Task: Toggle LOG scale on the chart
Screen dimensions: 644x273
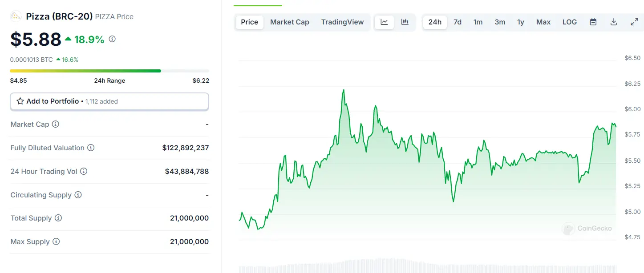Action: pyautogui.click(x=570, y=22)
